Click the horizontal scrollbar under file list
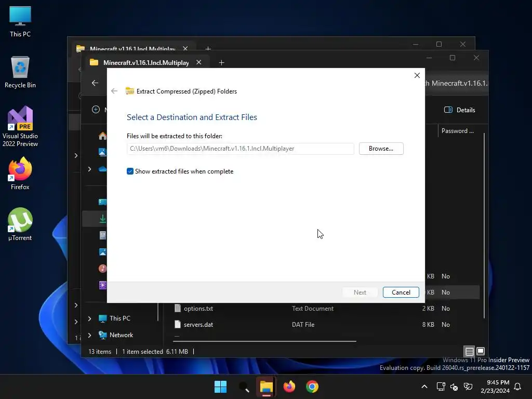The height and width of the screenshot is (399, 532). (264, 341)
